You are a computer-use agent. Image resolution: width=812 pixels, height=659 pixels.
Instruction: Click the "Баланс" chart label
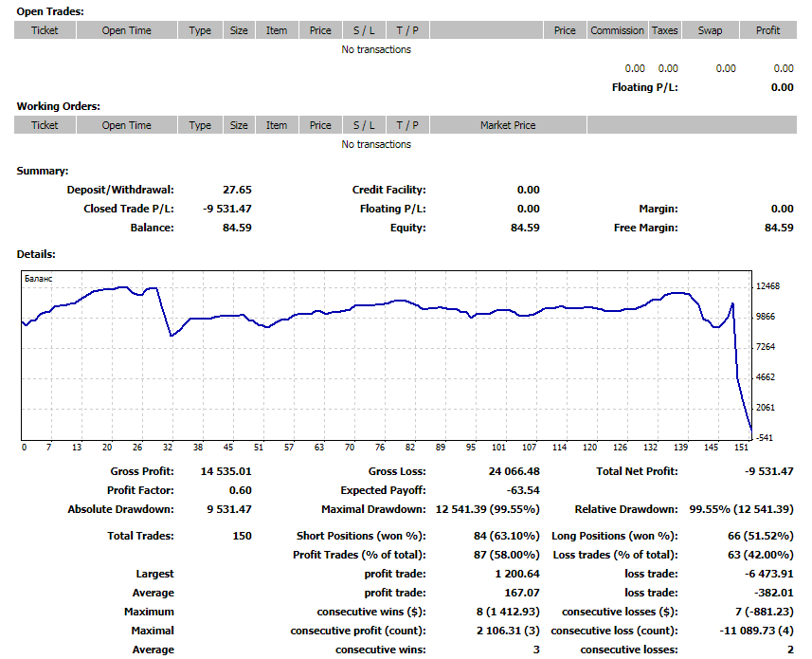(38, 279)
